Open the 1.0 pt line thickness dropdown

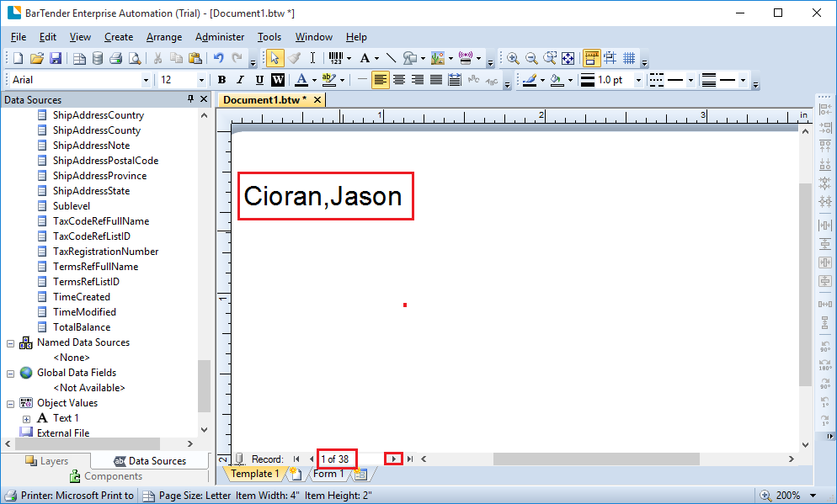pyautogui.click(x=638, y=81)
